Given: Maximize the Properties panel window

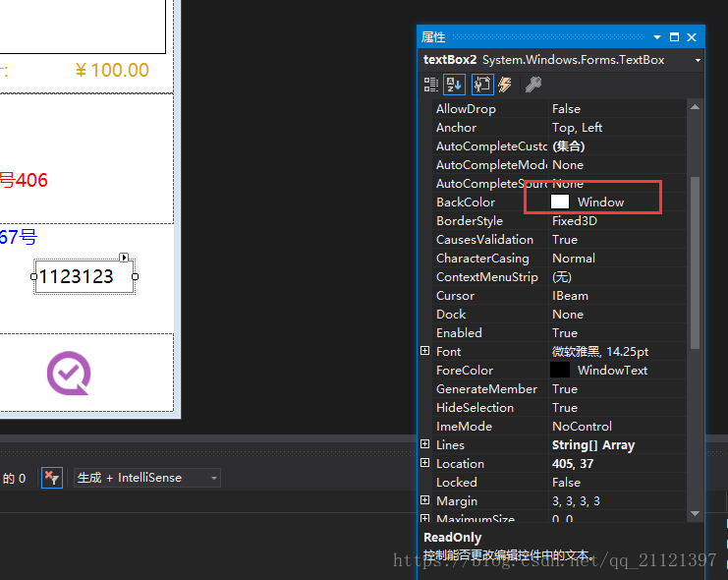Looking at the screenshot, I should pos(674,37).
